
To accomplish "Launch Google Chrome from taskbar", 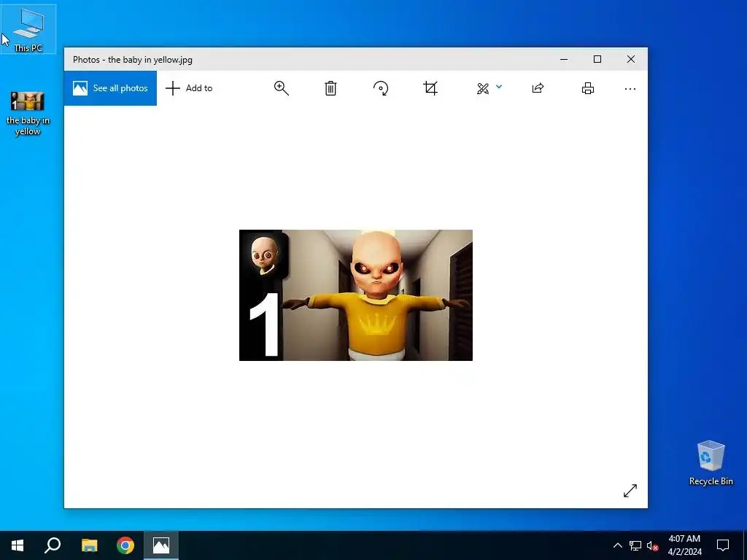I will [x=125, y=545].
